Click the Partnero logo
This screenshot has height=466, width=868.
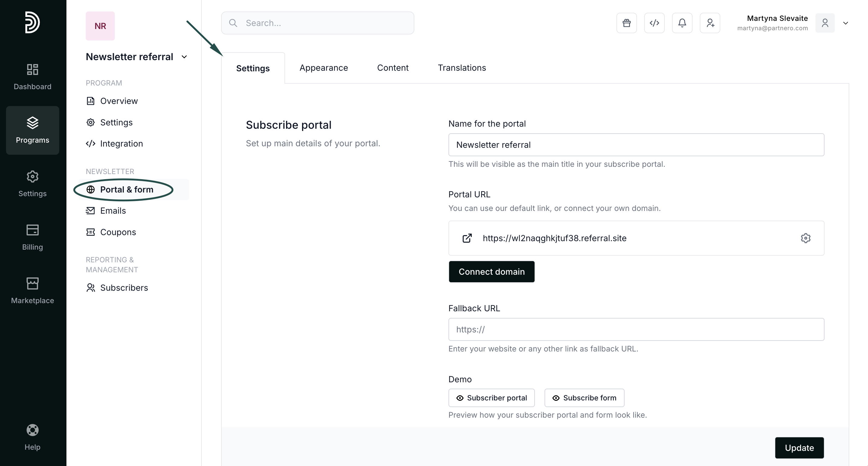(x=32, y=22)
